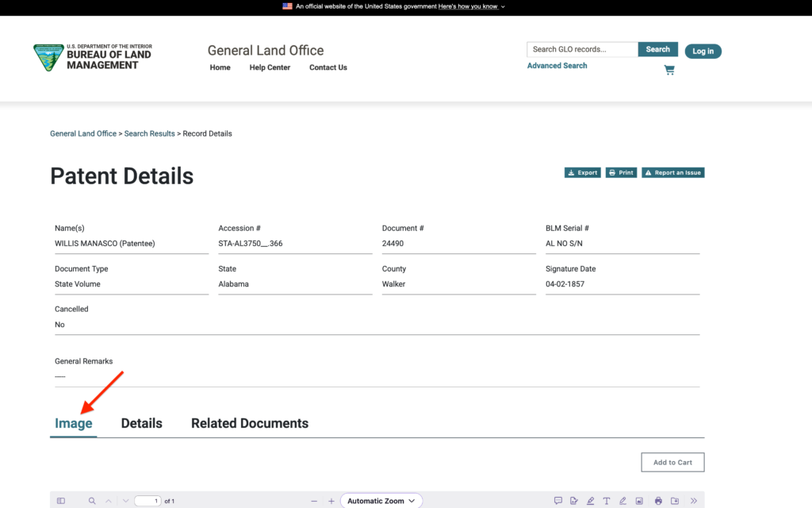Toggle the PDF viewer sidebar

[x=61, y=501]
